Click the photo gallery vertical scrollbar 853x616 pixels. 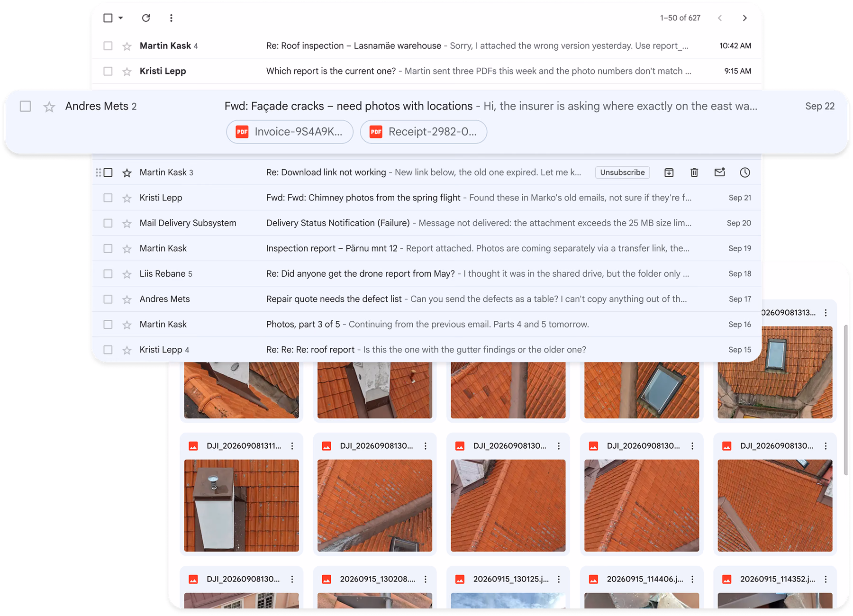point(846,400)
